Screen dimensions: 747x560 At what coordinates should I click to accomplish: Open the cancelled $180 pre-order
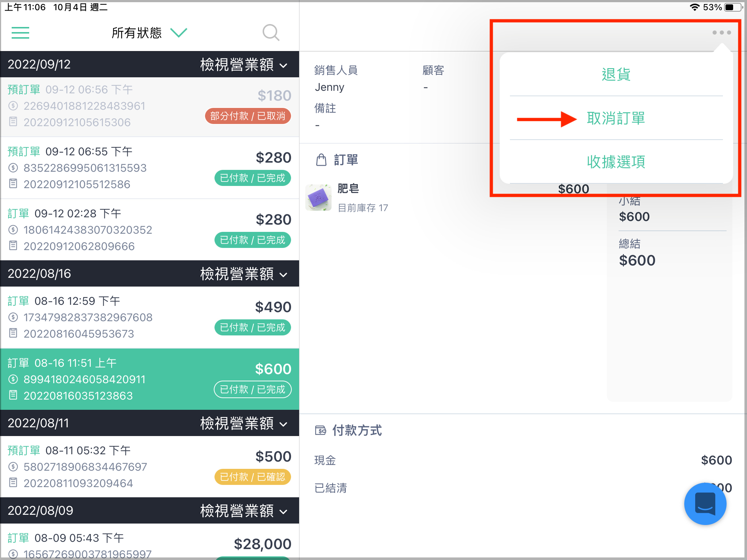coord(150,107)
